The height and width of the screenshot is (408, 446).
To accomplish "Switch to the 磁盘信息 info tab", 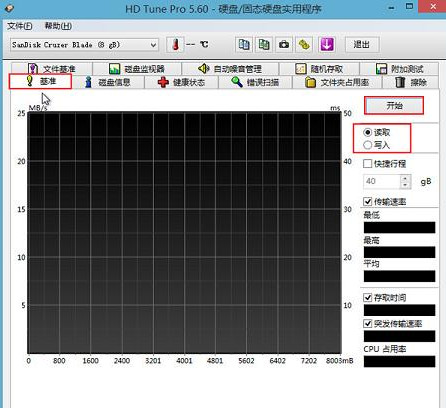I will pyautogui.click(x=108, y=82).
